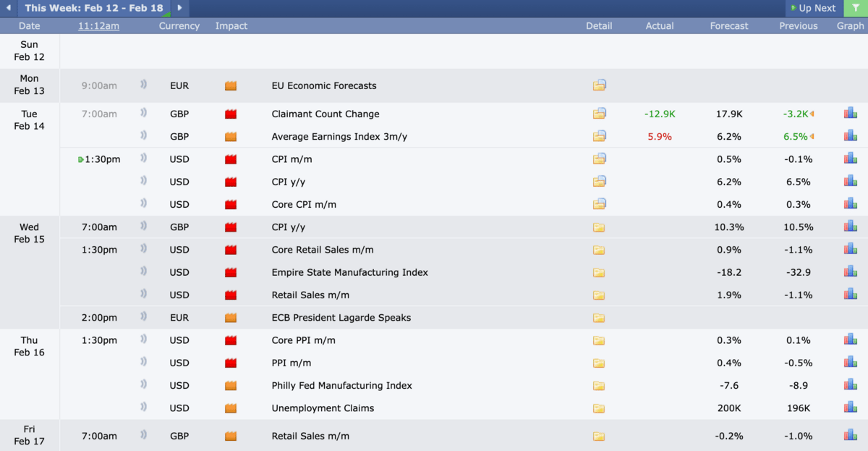Viewport: 868px width, 451px height.
Task: Open detail folder for Core CPI m/m
Action: [x=599, y=204]
